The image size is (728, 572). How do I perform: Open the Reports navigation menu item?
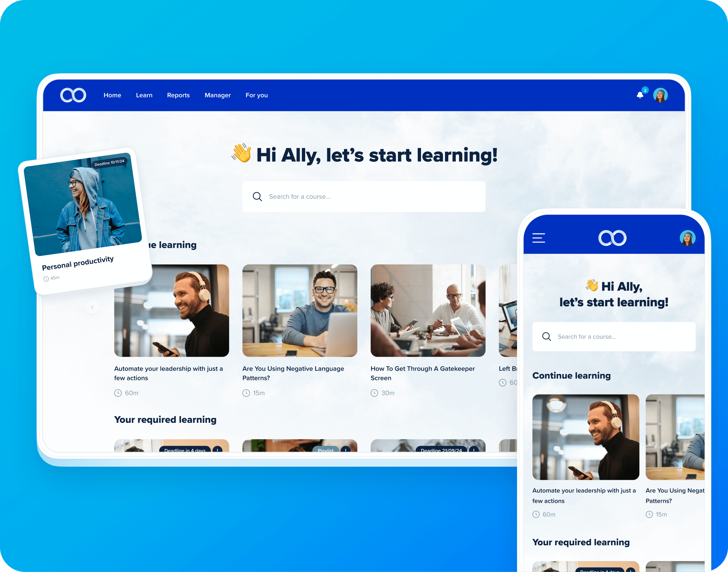tap(178, 95)
